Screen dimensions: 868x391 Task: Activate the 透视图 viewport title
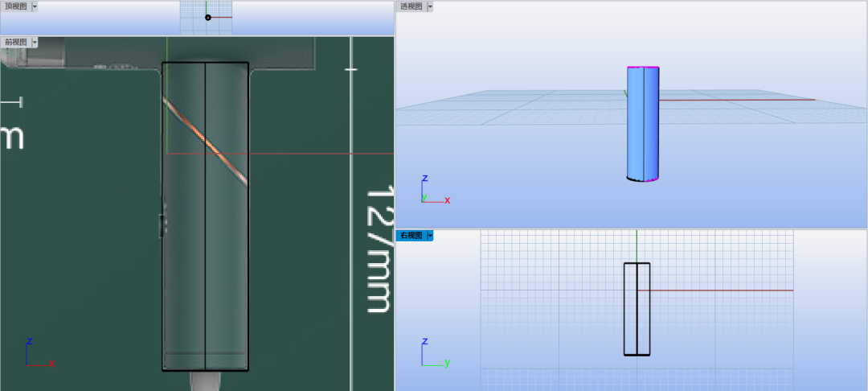point(411,6)
